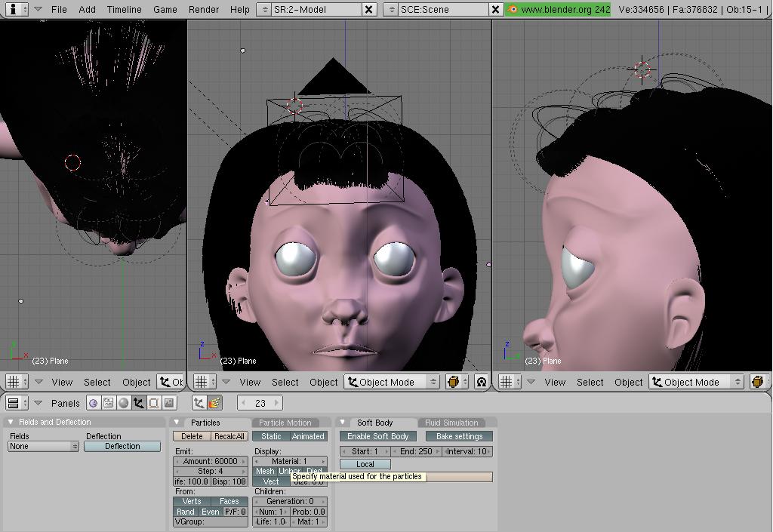
Task: Select the Scene context icon in Panels
Action: (x=169, y=403)
